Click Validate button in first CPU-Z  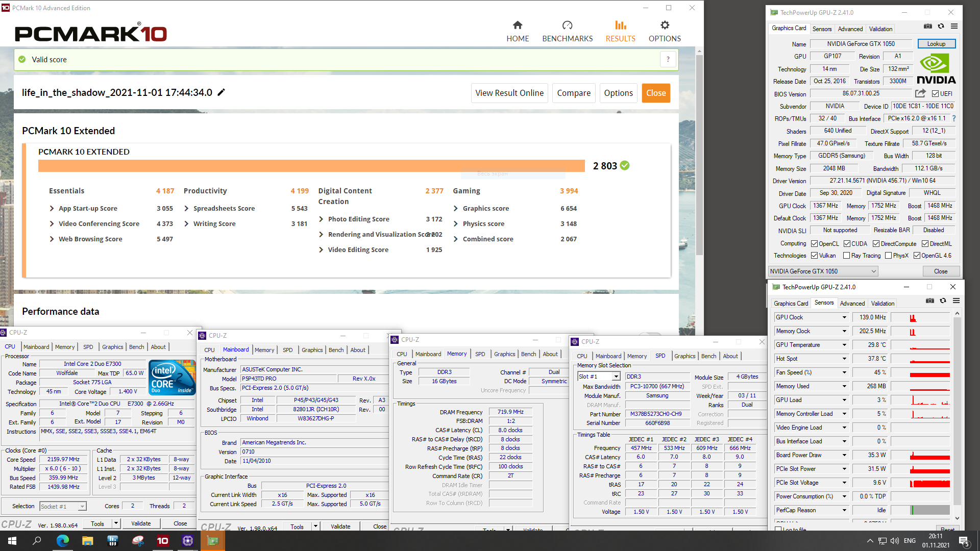tap(141, 523)
